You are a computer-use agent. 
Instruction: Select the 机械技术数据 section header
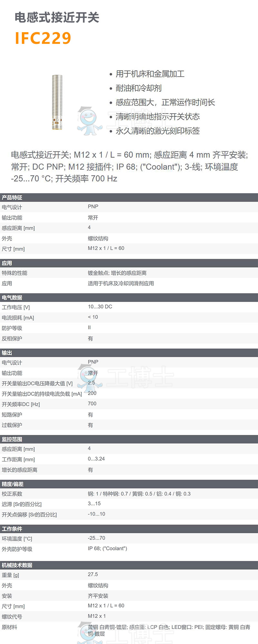click(x=17, y=565)
